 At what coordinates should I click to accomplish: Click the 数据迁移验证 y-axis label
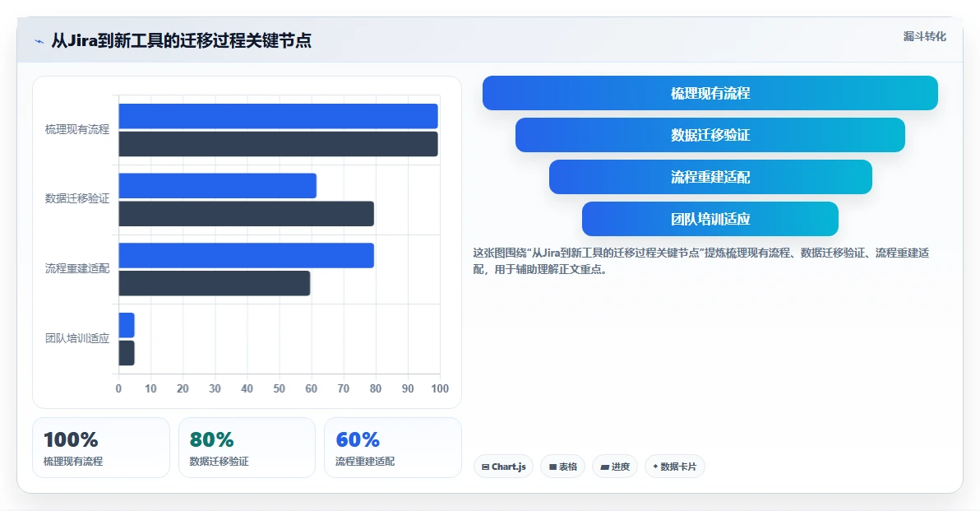coord(77,199)
